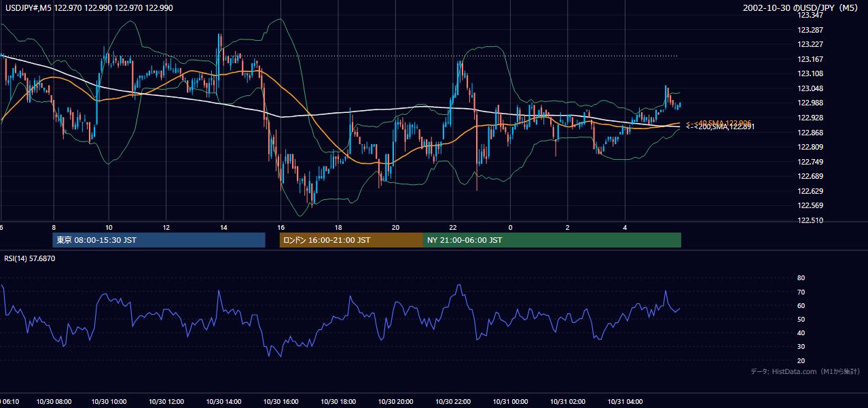Click the 10/30 18:00 time label
Image resolution: width=868 pixels, height=408 pixels.
click(338, 402)
